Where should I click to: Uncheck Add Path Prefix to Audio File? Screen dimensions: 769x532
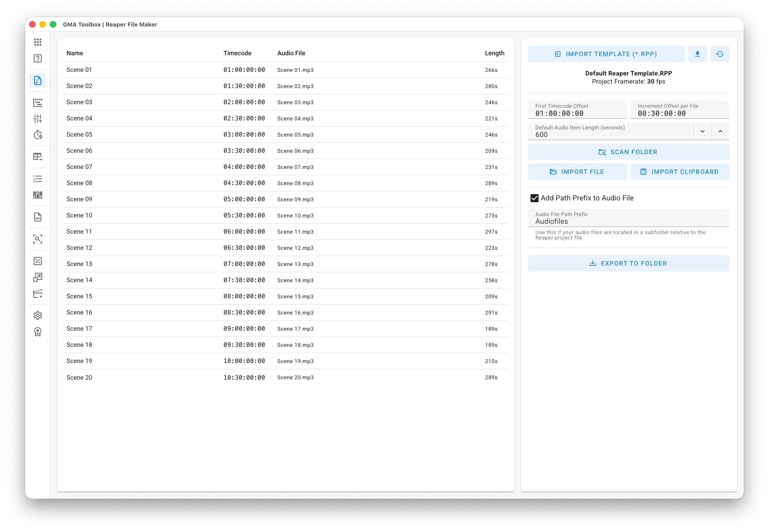[x=534, y=198]
